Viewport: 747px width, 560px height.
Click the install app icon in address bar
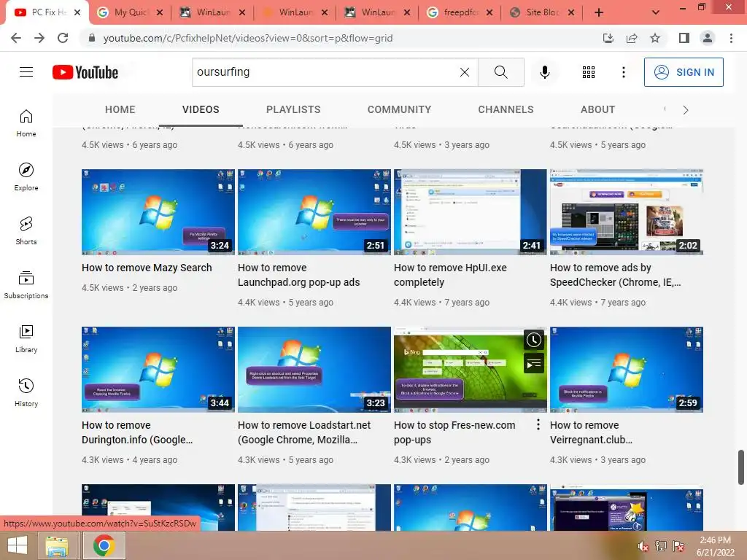click(x=608, y=38)
